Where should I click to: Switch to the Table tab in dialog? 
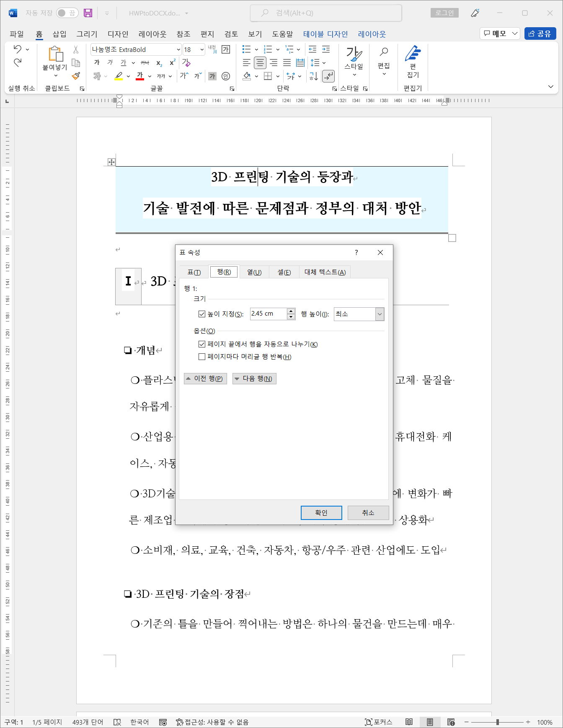[x=194, y=272]
